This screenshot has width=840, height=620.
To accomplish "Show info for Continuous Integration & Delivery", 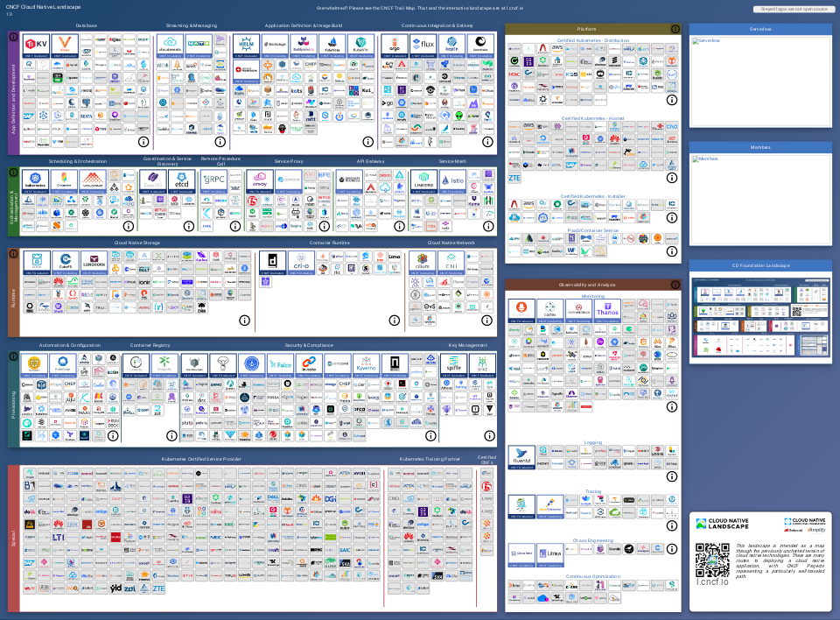I will click(487, 142).
